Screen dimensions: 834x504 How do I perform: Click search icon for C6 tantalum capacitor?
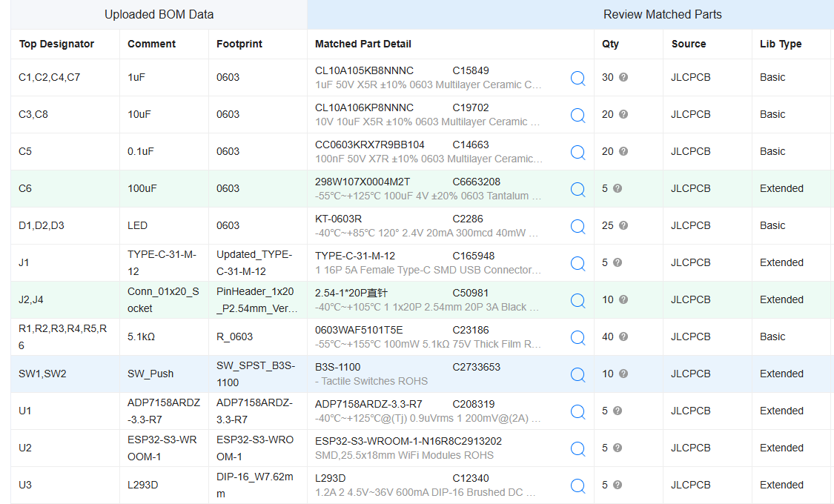577,189
